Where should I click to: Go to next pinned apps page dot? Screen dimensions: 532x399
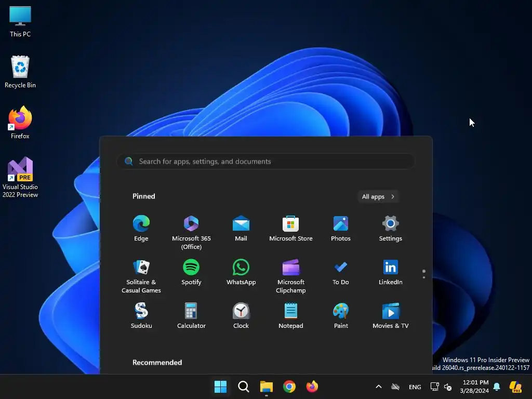coord(424,277)
